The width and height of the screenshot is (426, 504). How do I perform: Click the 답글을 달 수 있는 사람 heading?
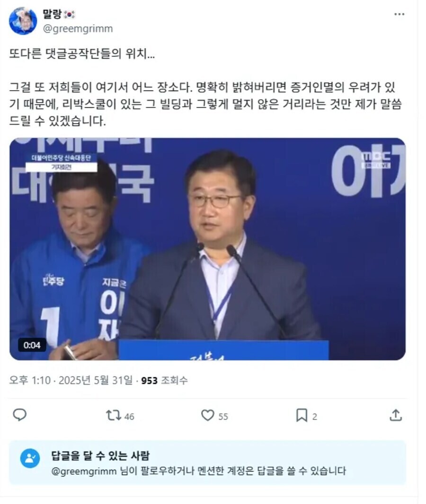[x=100, y=455]
